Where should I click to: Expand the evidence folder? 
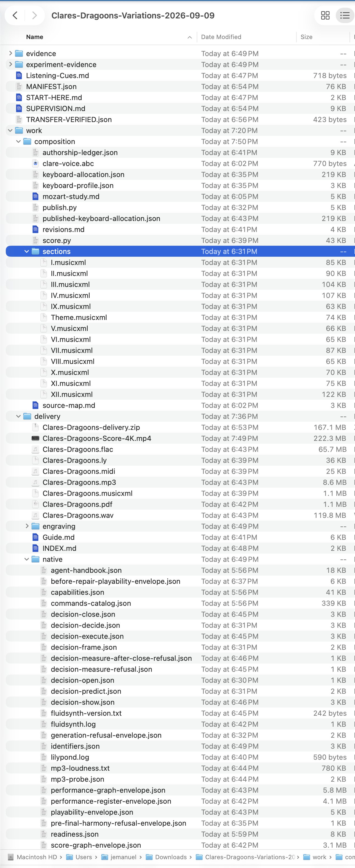10,53
